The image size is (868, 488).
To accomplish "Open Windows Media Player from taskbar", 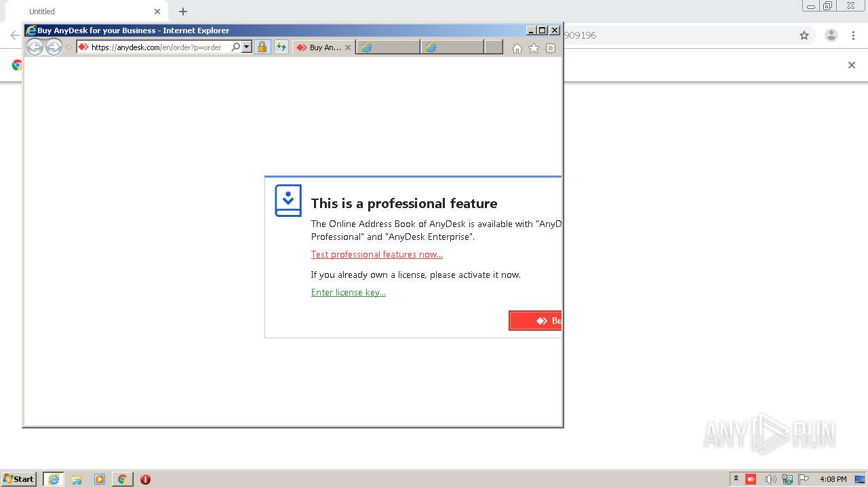I will [x=100, y=479].
